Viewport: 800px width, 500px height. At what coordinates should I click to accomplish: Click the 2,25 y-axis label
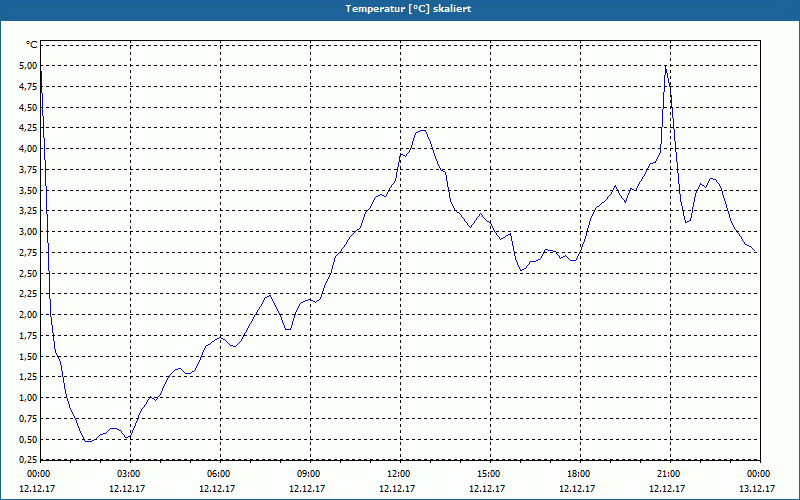point(28,294)
